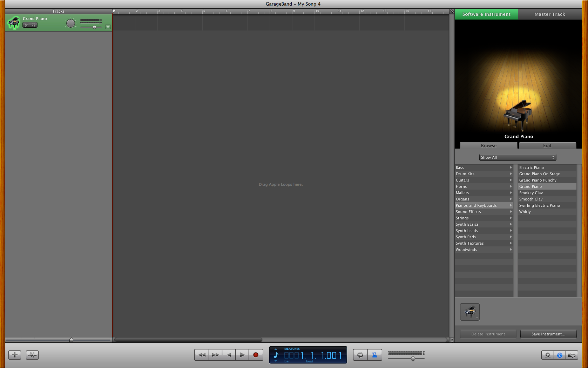Open the Media Browser

tap(572, 355)
